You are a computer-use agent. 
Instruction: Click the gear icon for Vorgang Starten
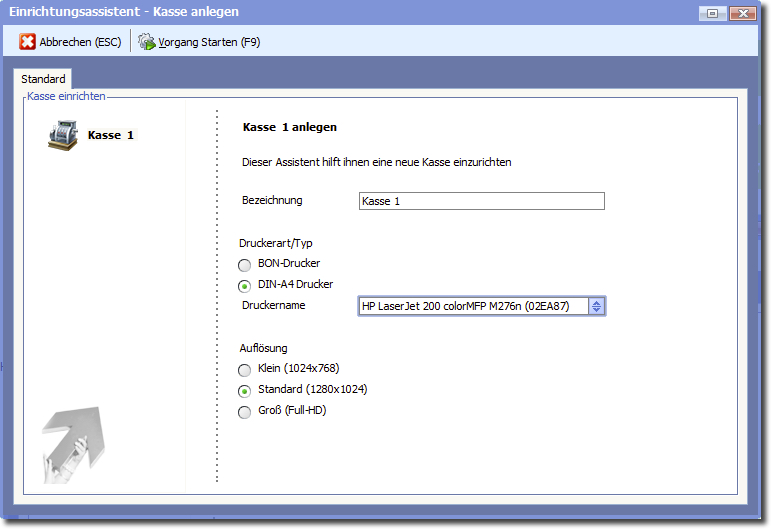click(x=147, y=42)
